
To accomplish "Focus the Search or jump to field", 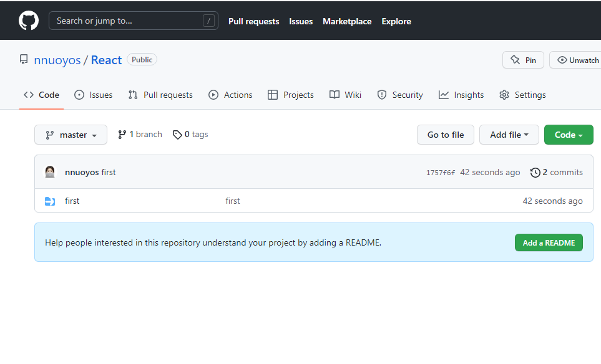I will click(x=134, y=21).
